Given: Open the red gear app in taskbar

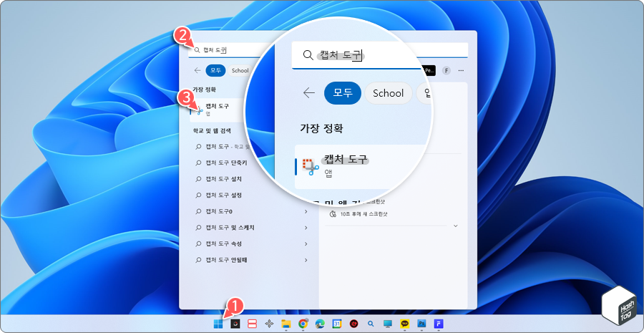Looking at the screenshot, I should click(353, 324).
